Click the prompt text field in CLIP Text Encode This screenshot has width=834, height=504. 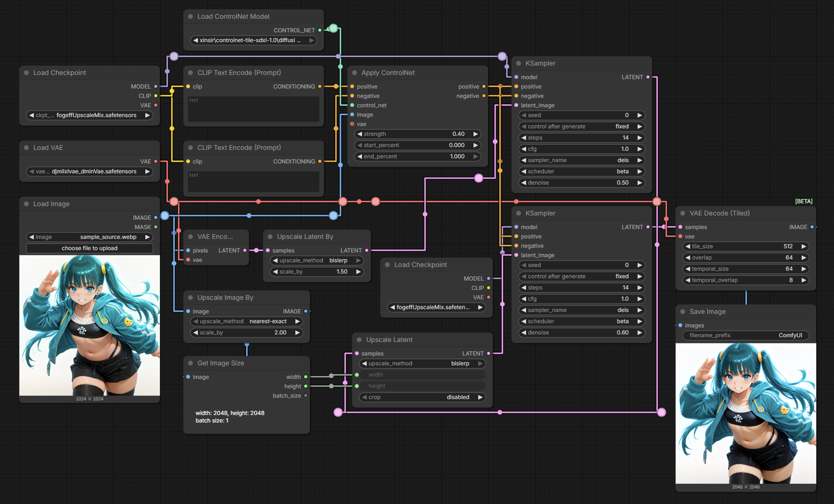pyautogui.click(x=253, y=109)
